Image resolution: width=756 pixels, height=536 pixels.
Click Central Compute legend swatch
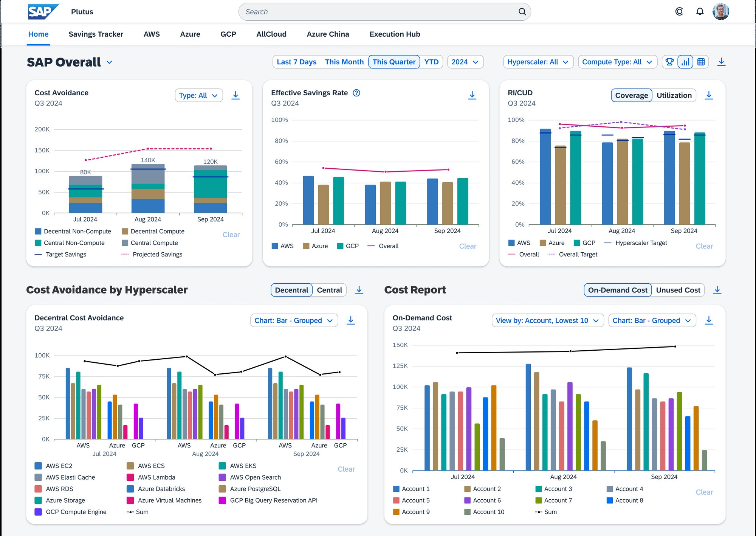pyautogui.click(x=125, y=243)
